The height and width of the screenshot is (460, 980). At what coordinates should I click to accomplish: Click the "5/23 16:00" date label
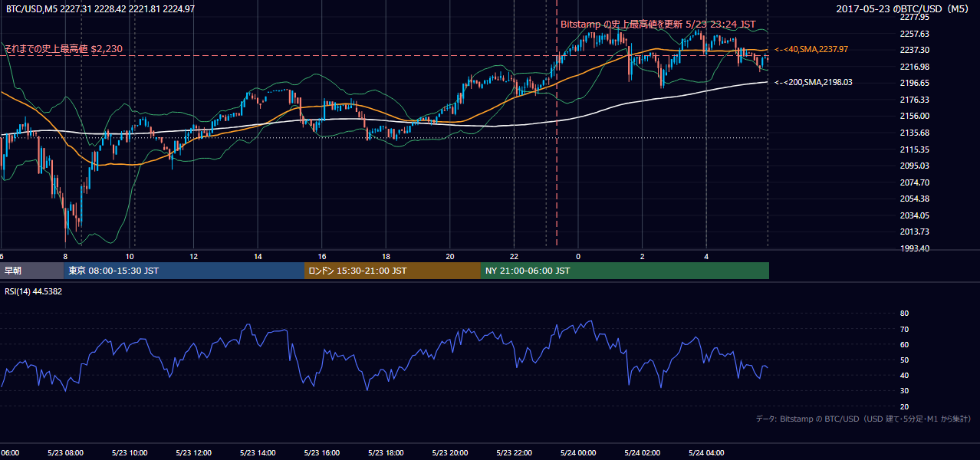pos(321,452)
